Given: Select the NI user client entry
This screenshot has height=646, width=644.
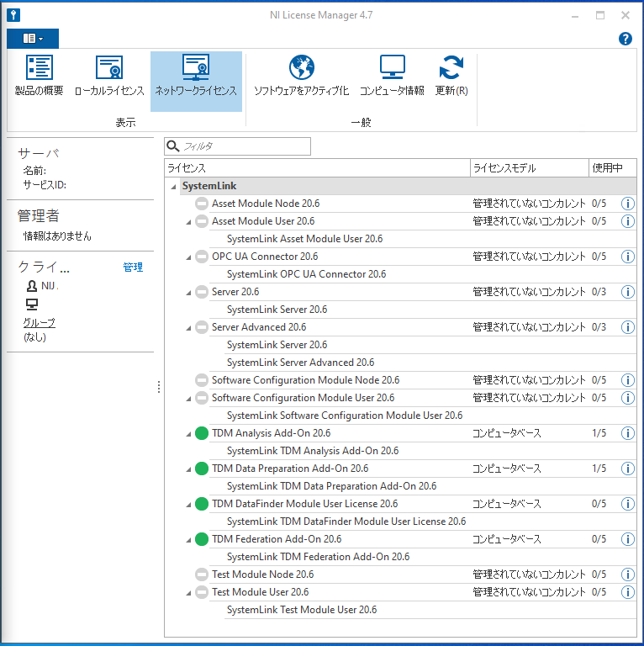Looking at the screenshot, I should 42,285.
